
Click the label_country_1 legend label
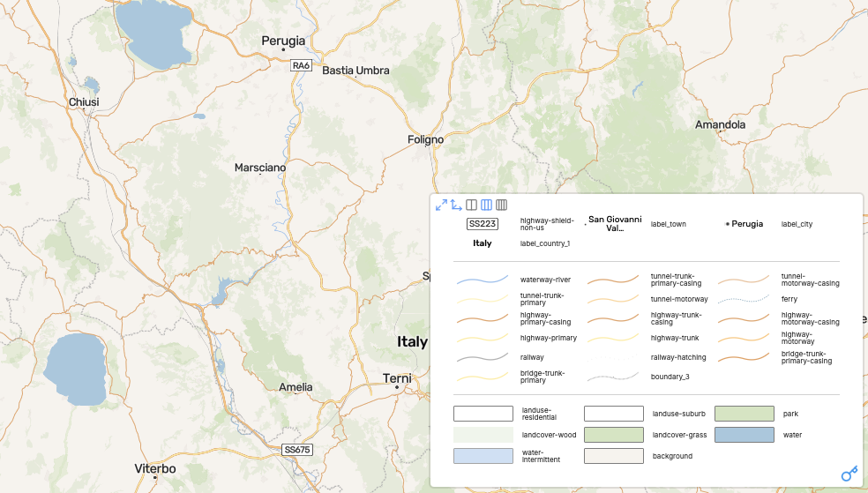[x=545, y=243]
